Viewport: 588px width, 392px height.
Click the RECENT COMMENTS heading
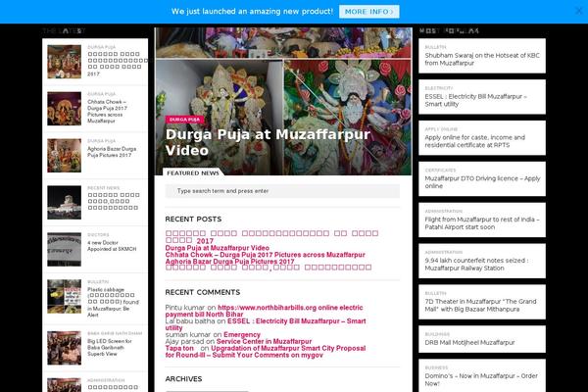pos(203,292)
